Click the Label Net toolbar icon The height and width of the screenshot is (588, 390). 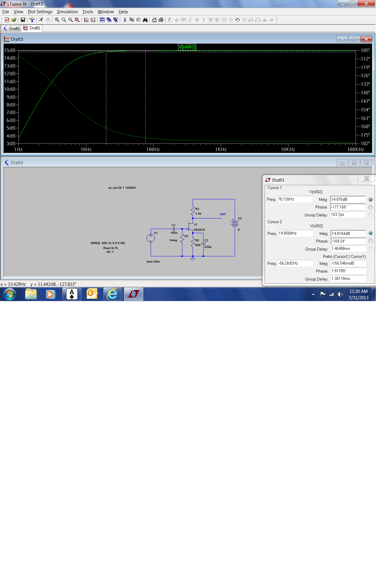[x=184, y=20]
